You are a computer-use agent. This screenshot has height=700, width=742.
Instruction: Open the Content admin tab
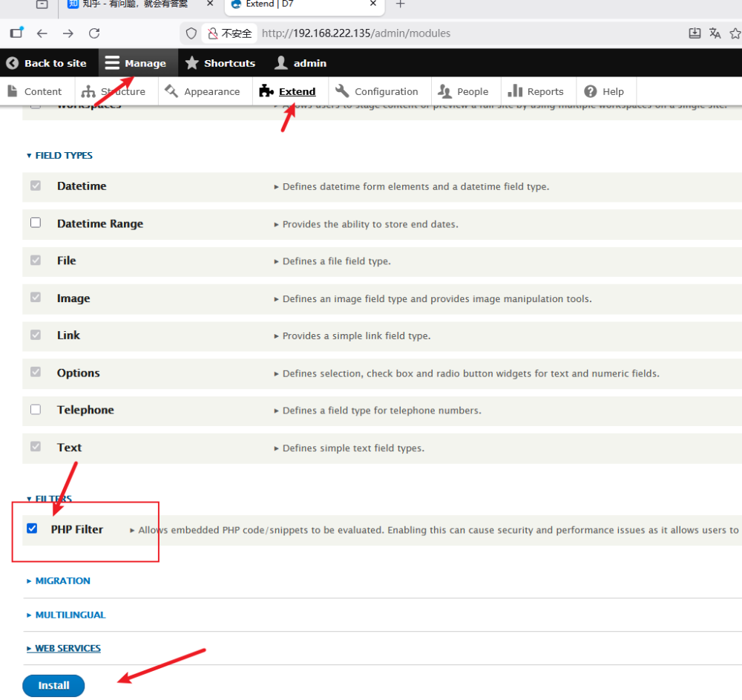pos(35,91)
